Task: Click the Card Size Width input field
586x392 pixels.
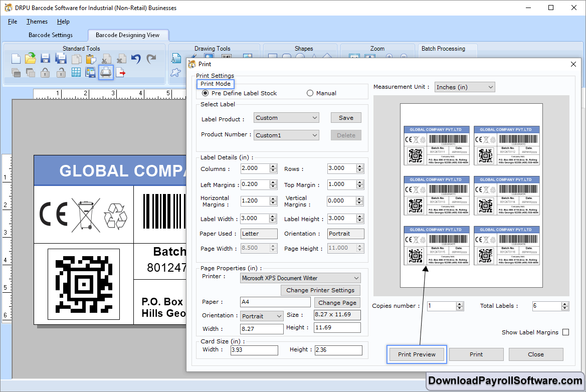Action: coord(254,350)
